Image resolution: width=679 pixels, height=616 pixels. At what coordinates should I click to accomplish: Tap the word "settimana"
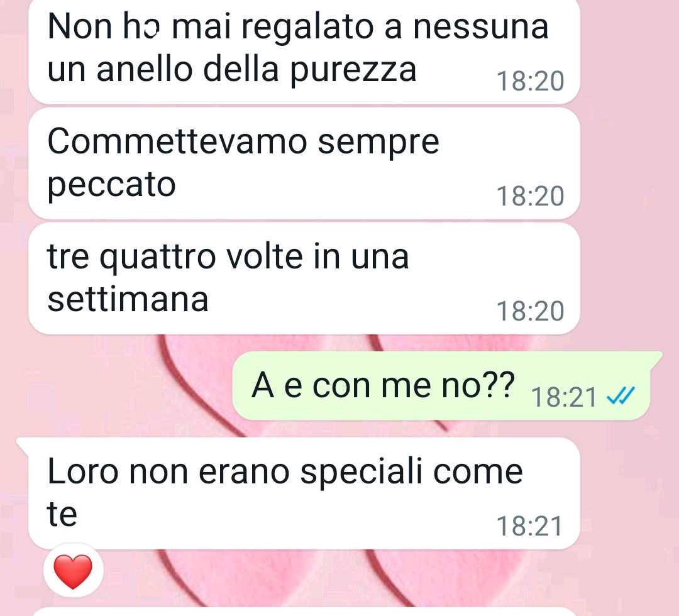[128, 299]
